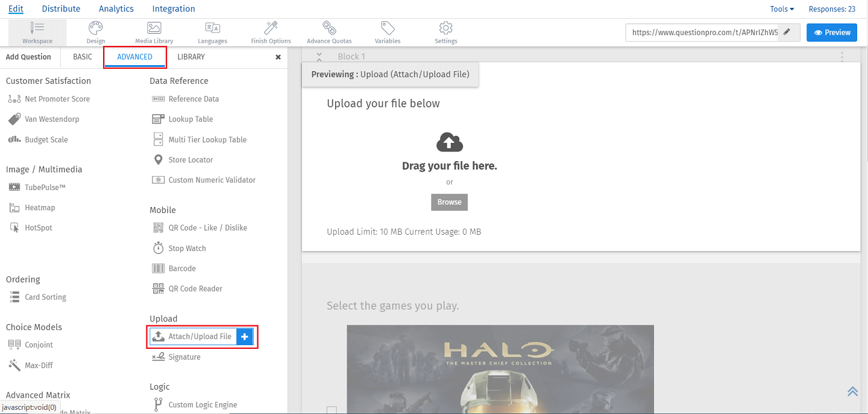The width and height of the screenshot is (868, 414).
Task: Open the Analytics menu
Action: tap(116, 9)
